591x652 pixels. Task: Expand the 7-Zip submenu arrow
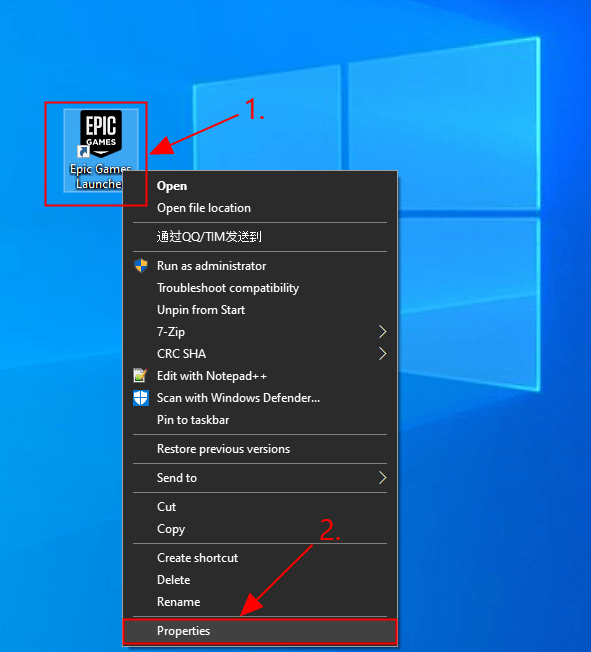coord(383,332)
